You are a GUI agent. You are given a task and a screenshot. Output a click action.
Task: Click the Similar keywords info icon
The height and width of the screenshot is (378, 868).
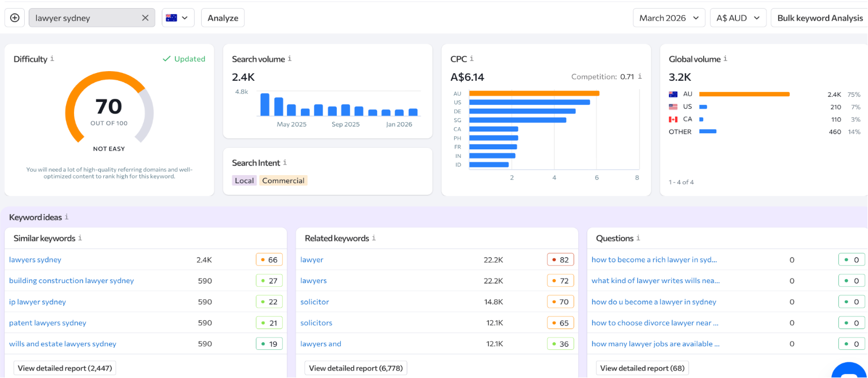coord(80,238)
